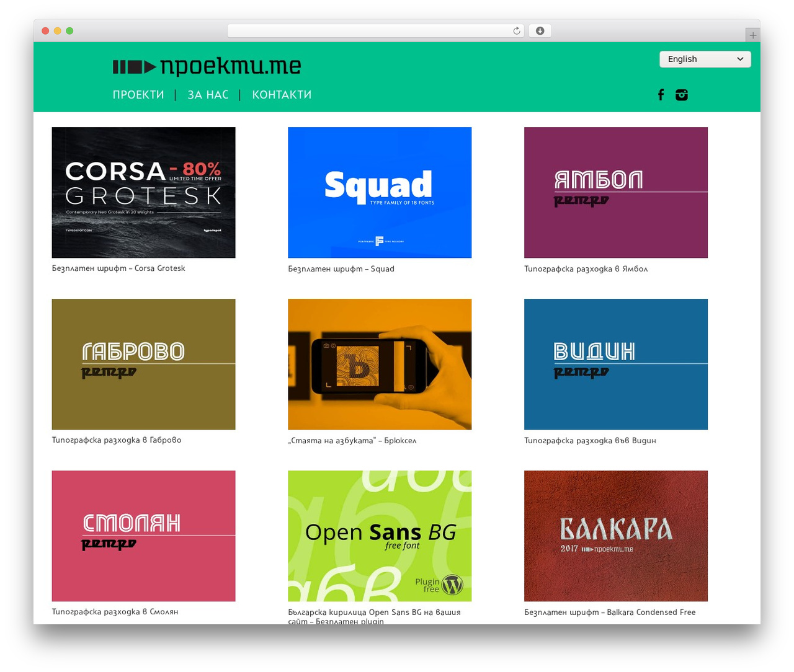Reload the page with the refresh icon

517,31
